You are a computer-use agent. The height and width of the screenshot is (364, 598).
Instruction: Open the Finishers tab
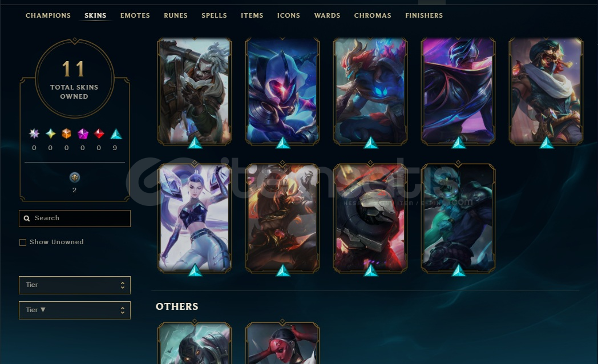424,15
